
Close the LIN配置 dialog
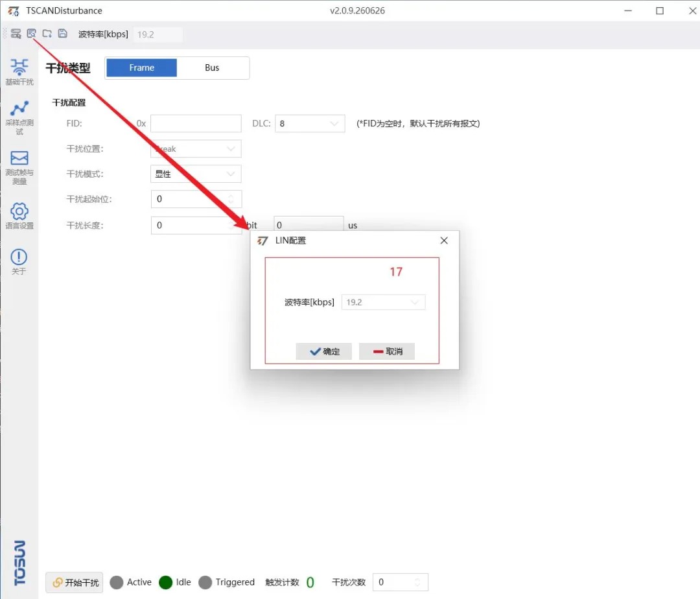(444, 241)
